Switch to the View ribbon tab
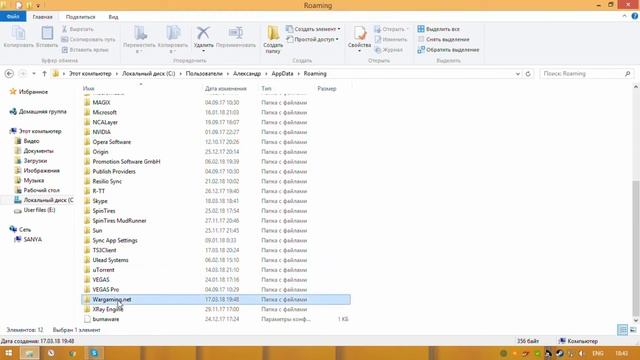The height and width of the screenshot is (360, 640). click(x=113, y=17)
